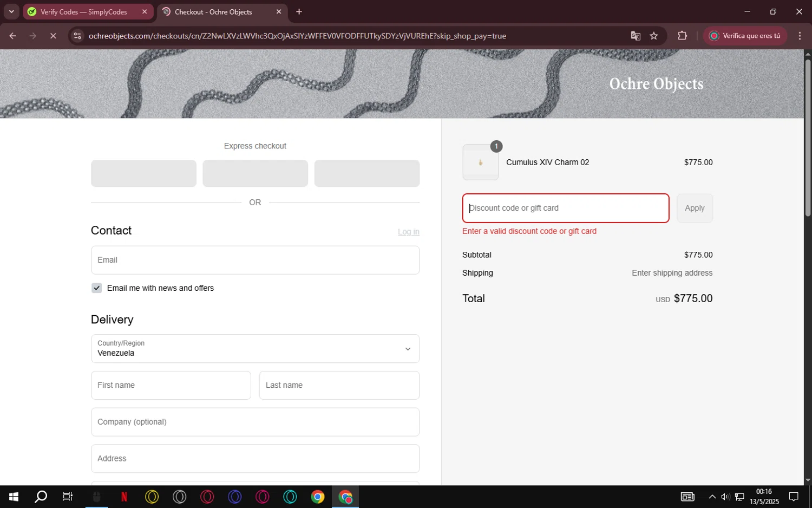Click the Cumulus XIV Charm 02 product thumbnail

click(x=481, y=162)
